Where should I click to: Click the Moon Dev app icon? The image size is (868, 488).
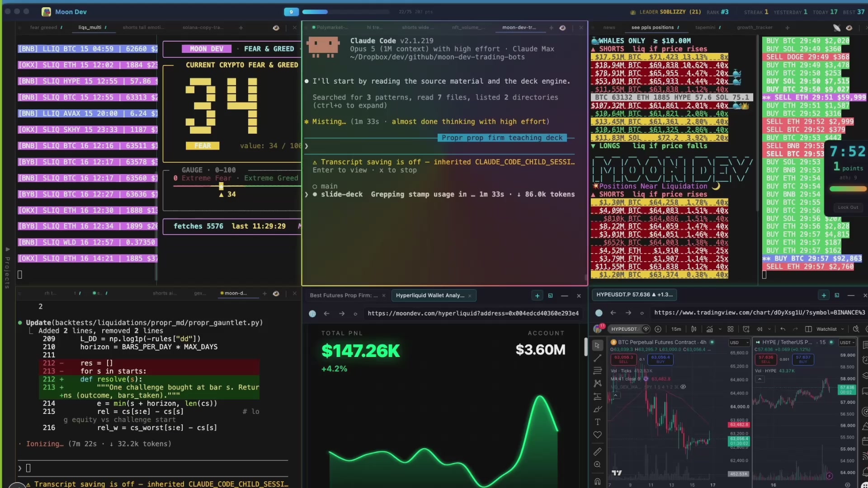tap(46, 12)
